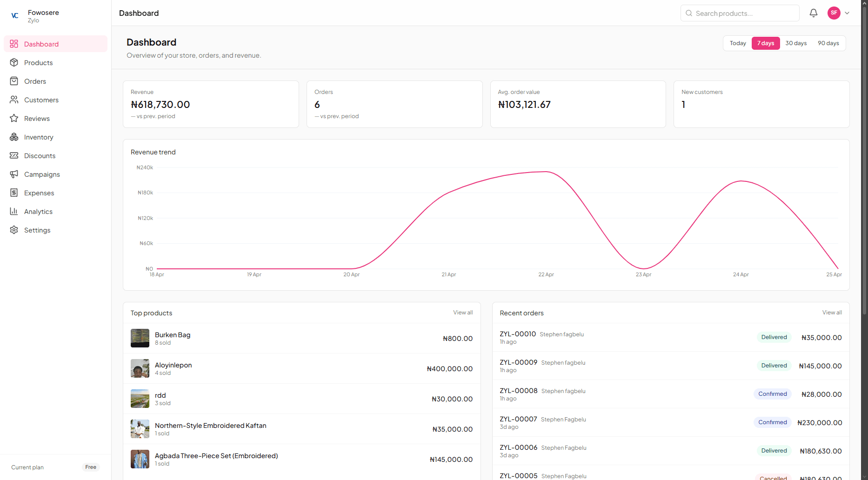Click the ₦230,000.00 order amount
The width and height of the screenshot is (868, 480).
click(820, 423)
